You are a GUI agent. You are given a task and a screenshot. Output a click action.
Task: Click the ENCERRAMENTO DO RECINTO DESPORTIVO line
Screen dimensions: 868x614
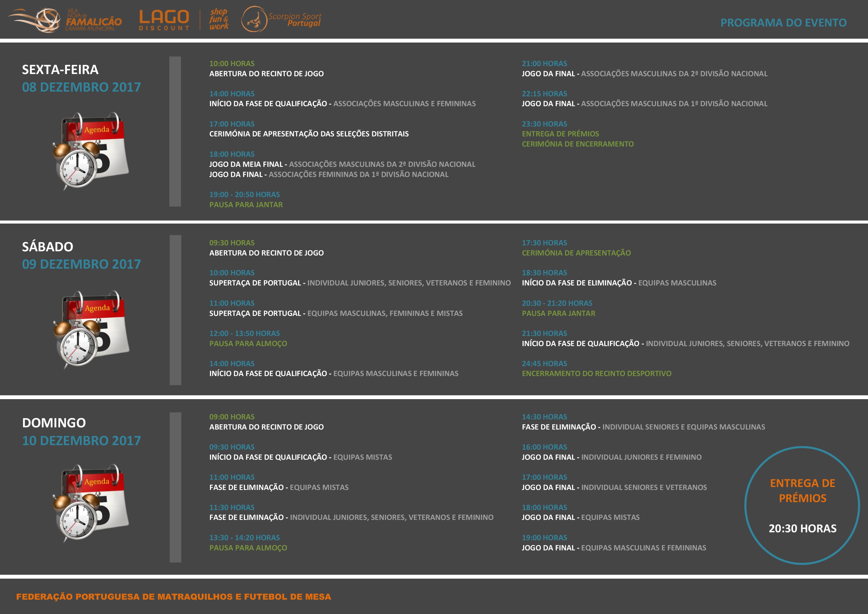click(596, 374)
